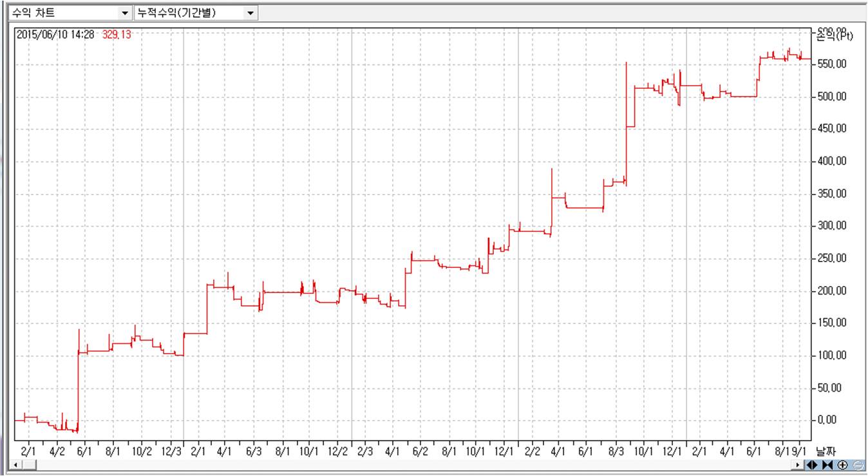The height and width of the screenshot is (476, 868).
Task: Click the 550,00 axis label
Action: point(831,64)
